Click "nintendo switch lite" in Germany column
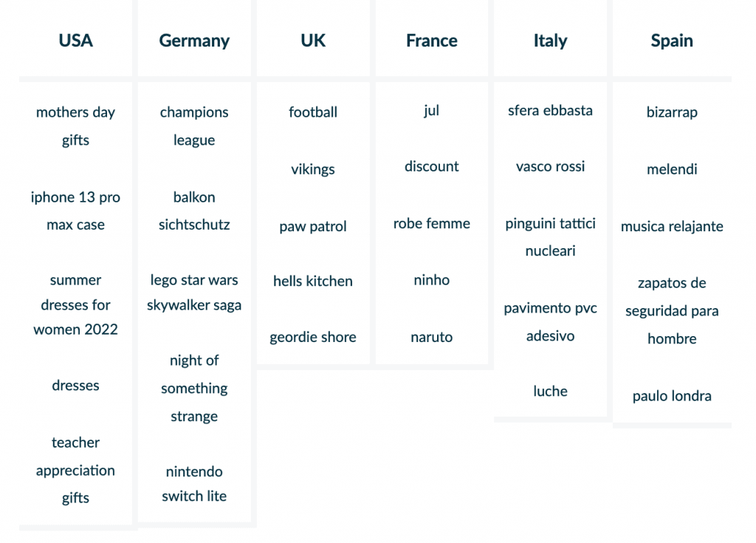Screen dimensions: 756x543 tap(194, 483)
